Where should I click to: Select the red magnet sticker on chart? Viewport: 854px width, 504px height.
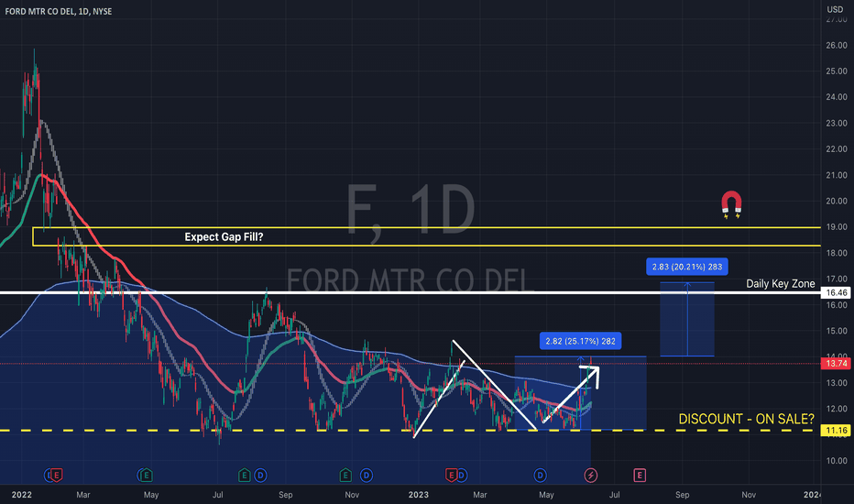731,205
